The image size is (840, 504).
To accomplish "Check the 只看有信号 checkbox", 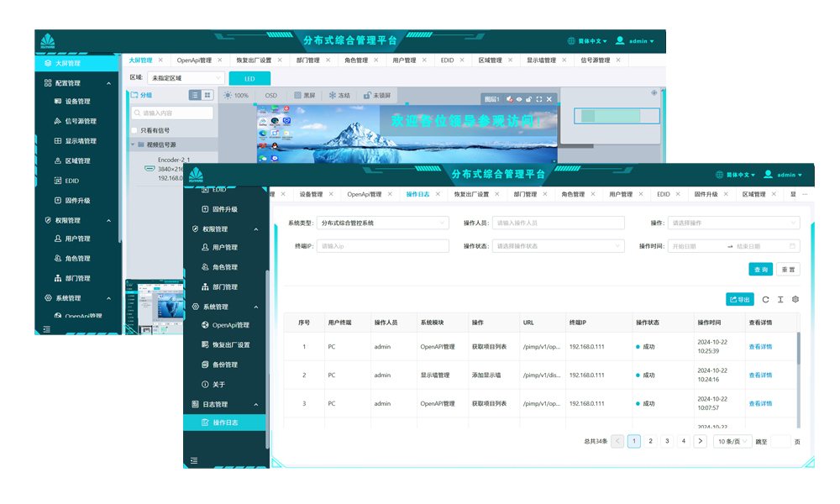I will 134,130.
